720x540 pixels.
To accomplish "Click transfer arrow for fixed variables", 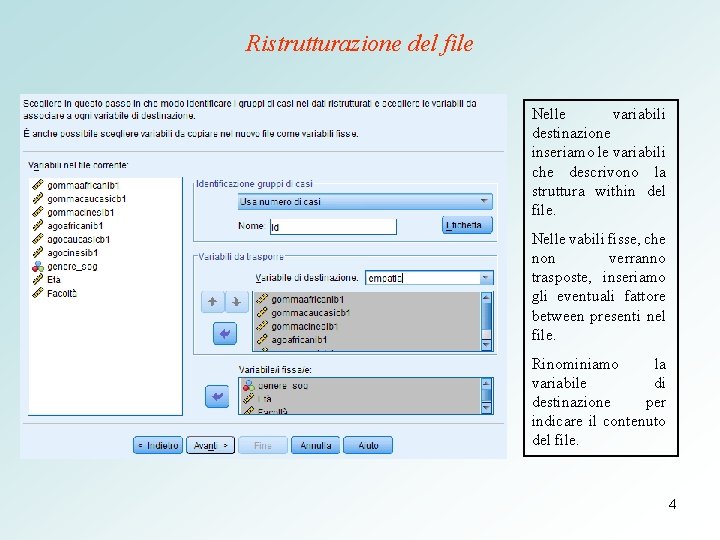I will pos(217,396).
